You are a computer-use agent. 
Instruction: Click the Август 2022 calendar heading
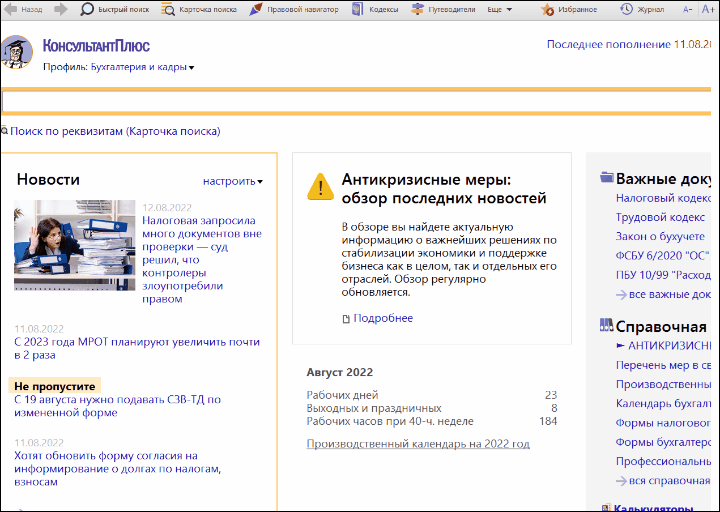point(339,372)
